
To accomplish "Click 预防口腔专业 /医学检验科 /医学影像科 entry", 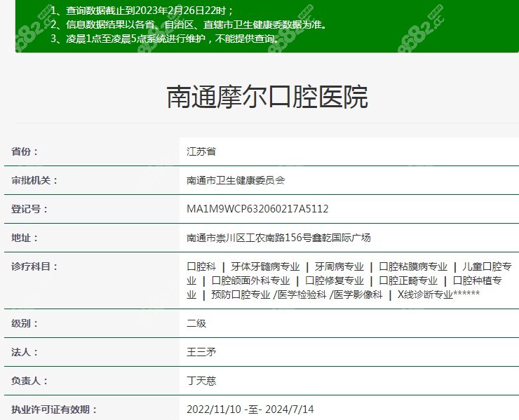I will [x=297, y=294].
